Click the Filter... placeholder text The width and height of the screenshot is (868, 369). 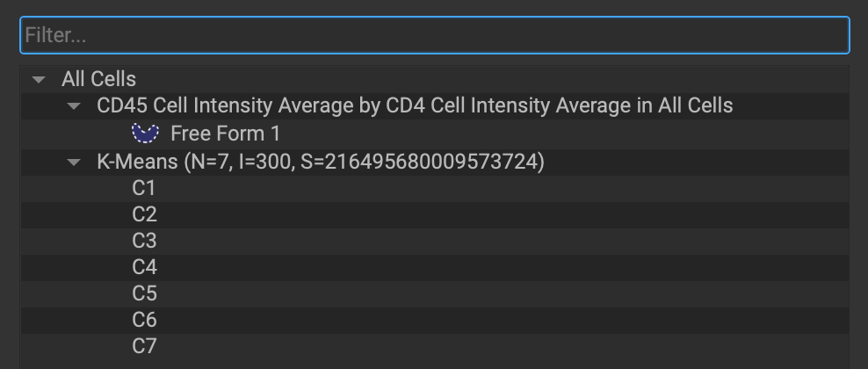[x=55, y=35]
